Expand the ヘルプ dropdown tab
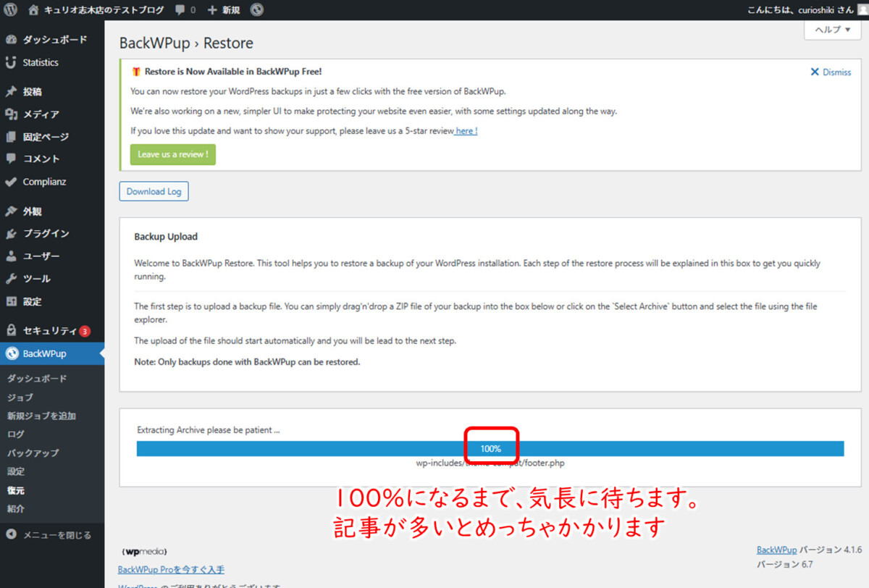 click(833, 30)
